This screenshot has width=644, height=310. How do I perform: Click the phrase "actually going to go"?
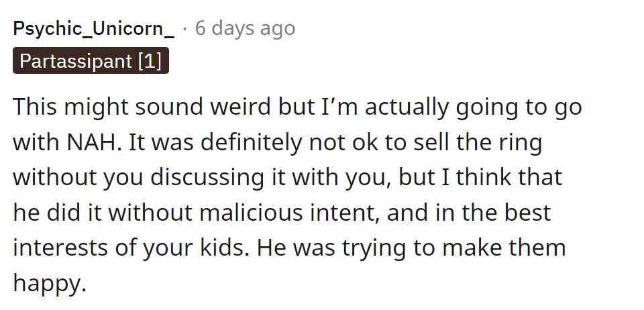click(x=473, y=107)
